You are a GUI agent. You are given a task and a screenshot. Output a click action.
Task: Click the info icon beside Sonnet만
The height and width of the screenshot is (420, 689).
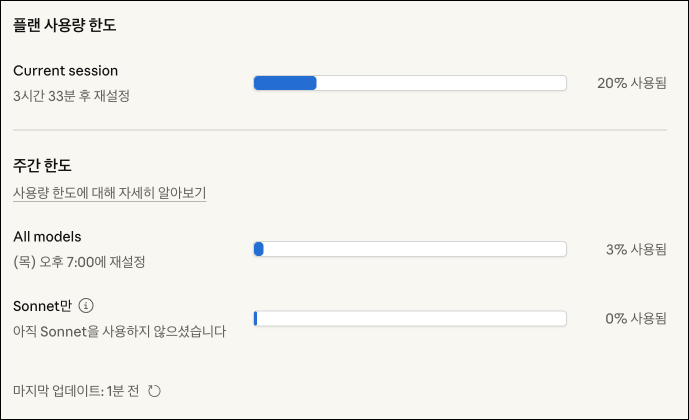pos(86,306)
